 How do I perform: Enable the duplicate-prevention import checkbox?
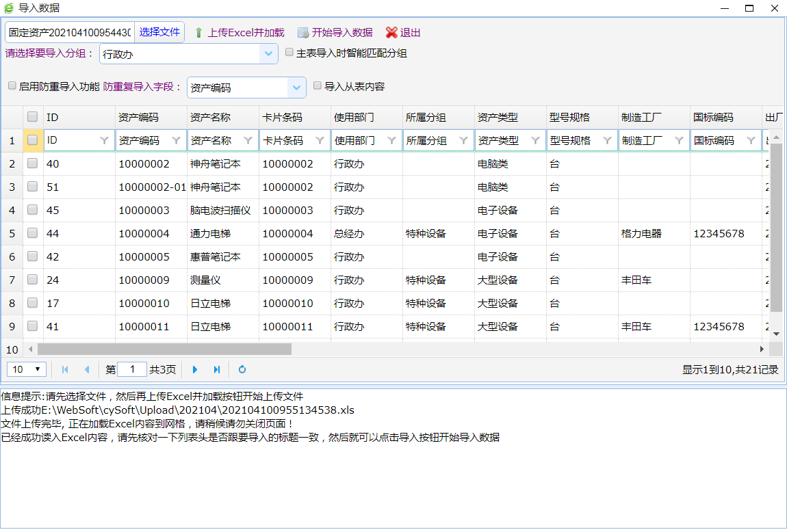[x=12, y=86]
